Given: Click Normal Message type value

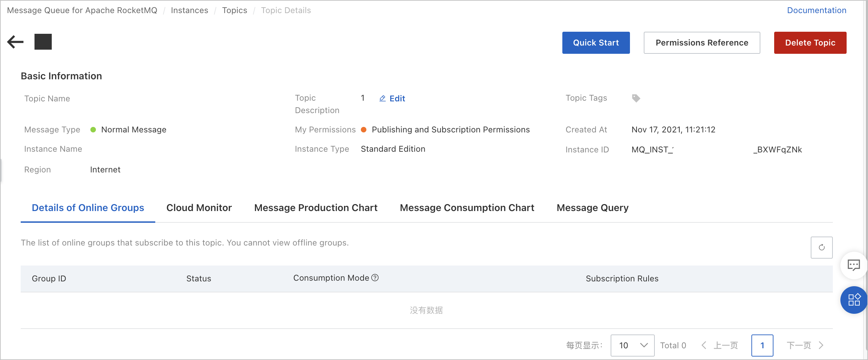Looking at the screenshot, I should click(x=134, y=130).
